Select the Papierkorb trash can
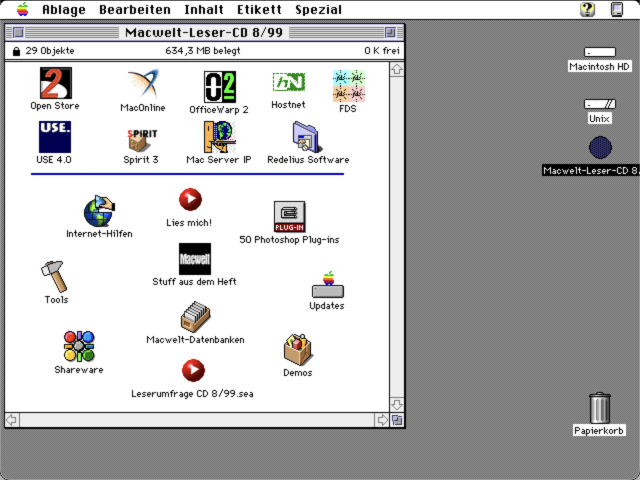This screenshot has height=480, width=640. [600, 408]
